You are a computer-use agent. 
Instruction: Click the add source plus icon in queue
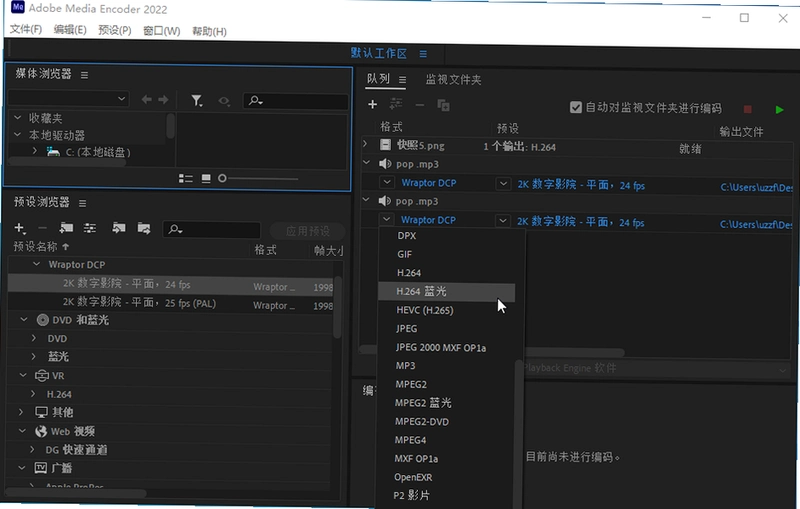(x=372, y=105)
